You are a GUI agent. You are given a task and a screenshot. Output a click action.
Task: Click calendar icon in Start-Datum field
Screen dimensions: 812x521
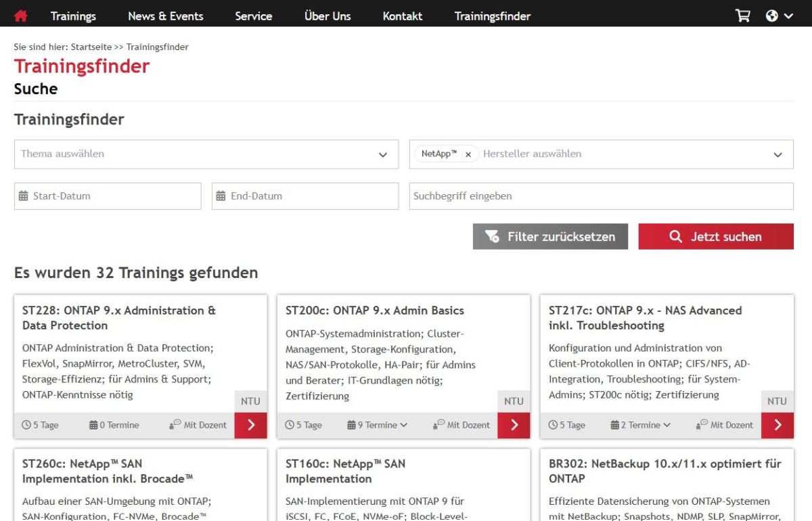pyautogui.click(x=26, y=196)
